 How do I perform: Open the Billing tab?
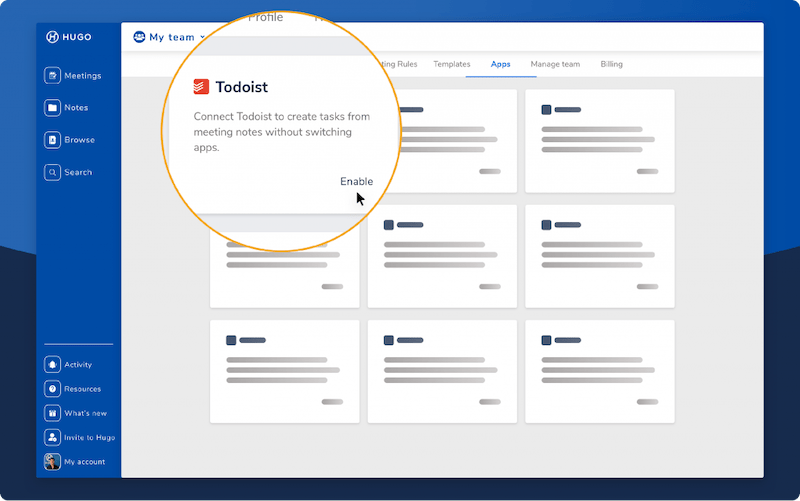click(611, 64)
